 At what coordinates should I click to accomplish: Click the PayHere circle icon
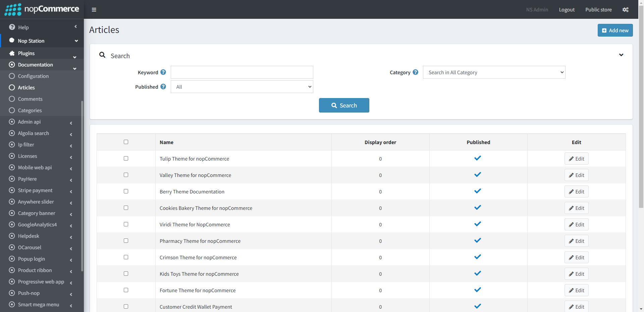coord(12,179)
